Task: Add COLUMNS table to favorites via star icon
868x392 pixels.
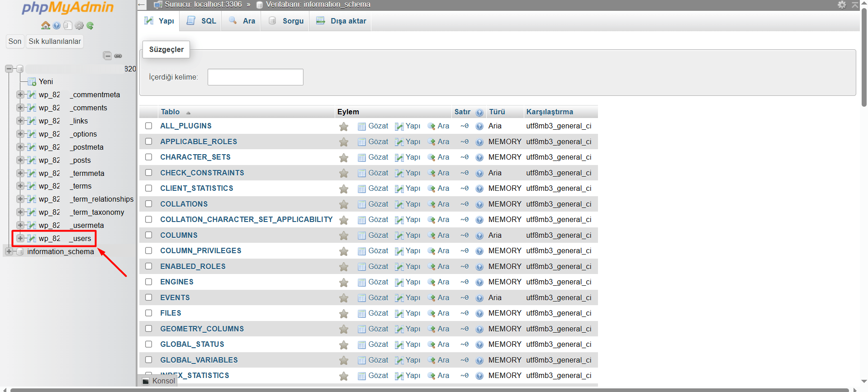Action: point(344,236)
